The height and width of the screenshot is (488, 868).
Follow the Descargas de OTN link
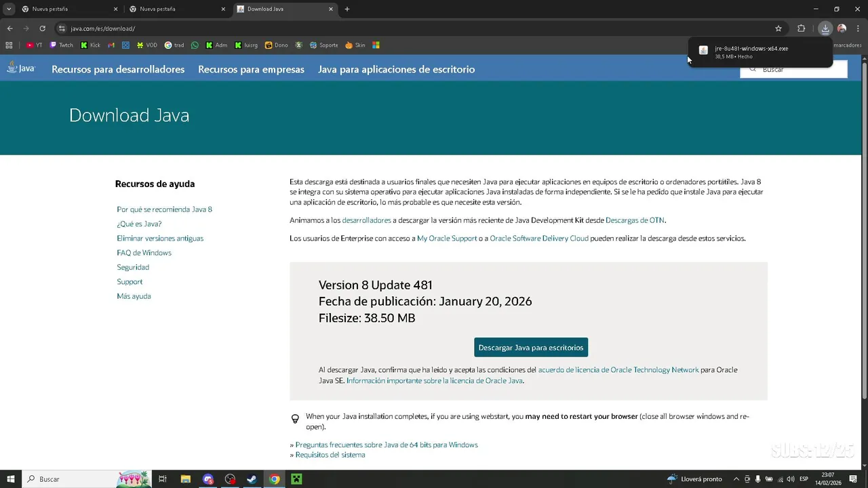[x=635, y=220]
